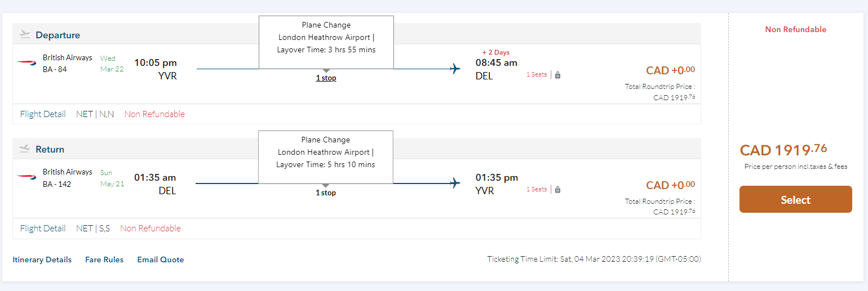This screenshot has height=291, width=868.
Task: Click 'Non Refundable' label under departure flight
Action: coord(154,114)
